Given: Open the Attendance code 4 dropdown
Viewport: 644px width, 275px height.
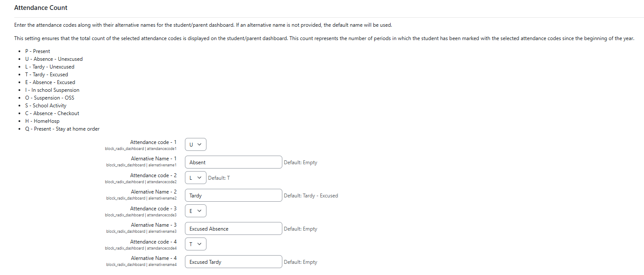Looking at the screenshot, I should coord(196,244).
